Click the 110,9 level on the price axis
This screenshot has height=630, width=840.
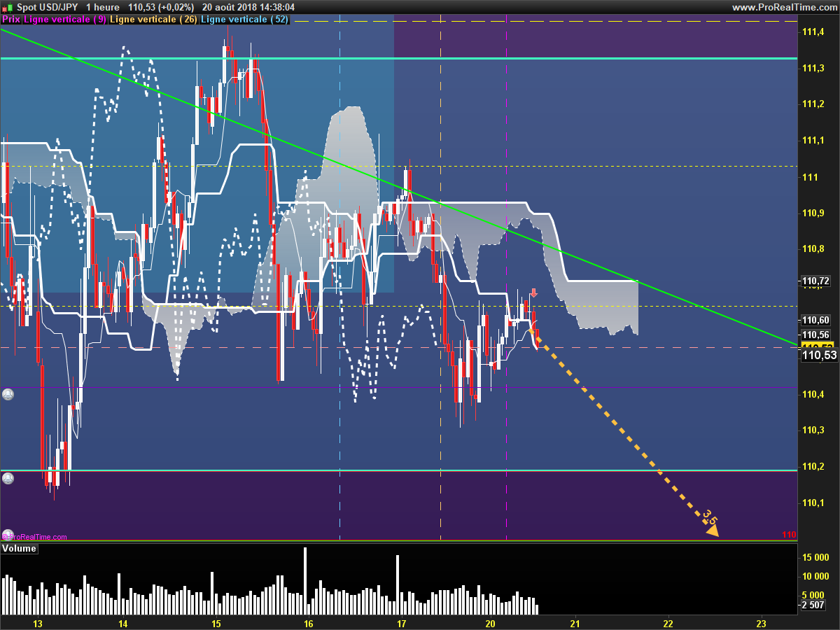[813, 213]
